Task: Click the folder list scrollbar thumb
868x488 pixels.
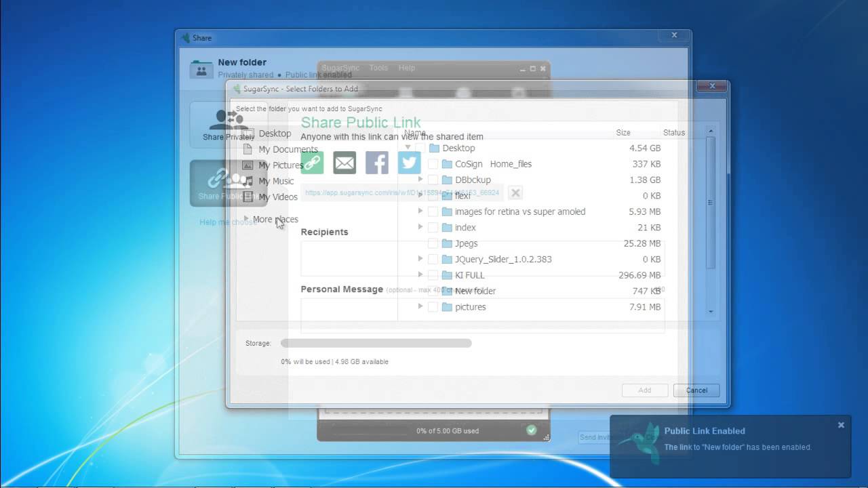Action: tap(710, 202)
